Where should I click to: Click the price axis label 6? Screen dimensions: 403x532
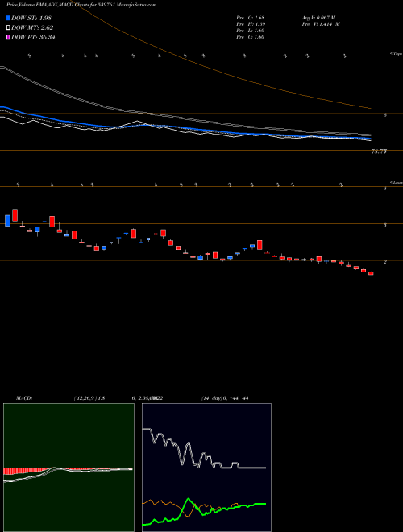pyautogui.click(x=385, y=115)
